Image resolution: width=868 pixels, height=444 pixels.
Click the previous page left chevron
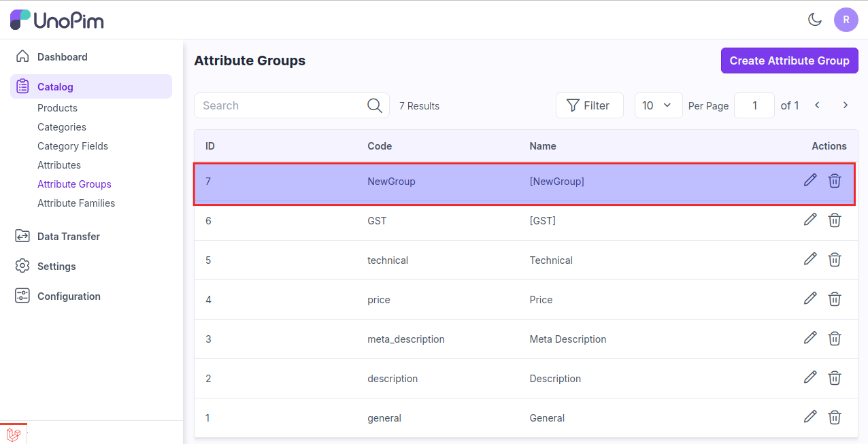tap(817, 105)
